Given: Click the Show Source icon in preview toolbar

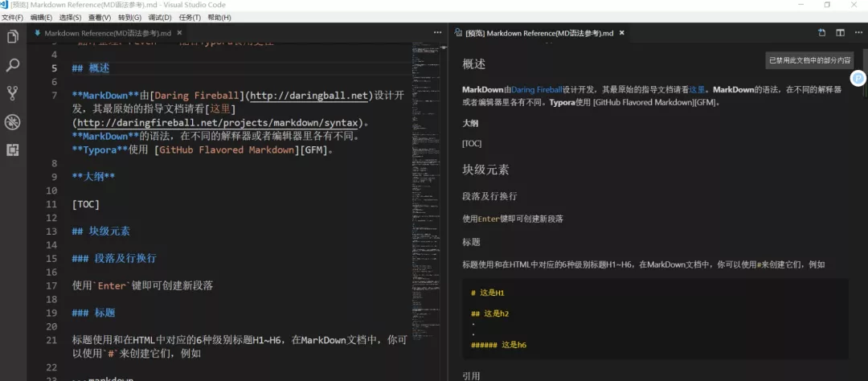Looking at the screenshot, I should (x=822, y=33).
